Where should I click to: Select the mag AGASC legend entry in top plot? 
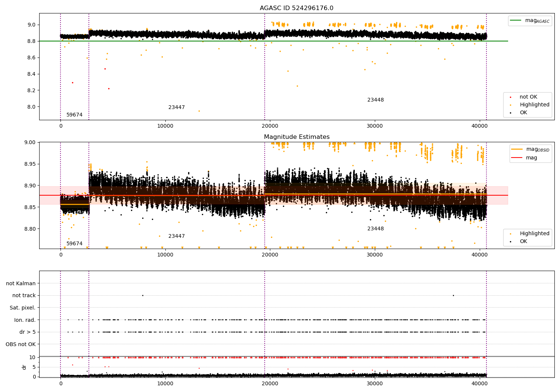click(x=530, y=21)
